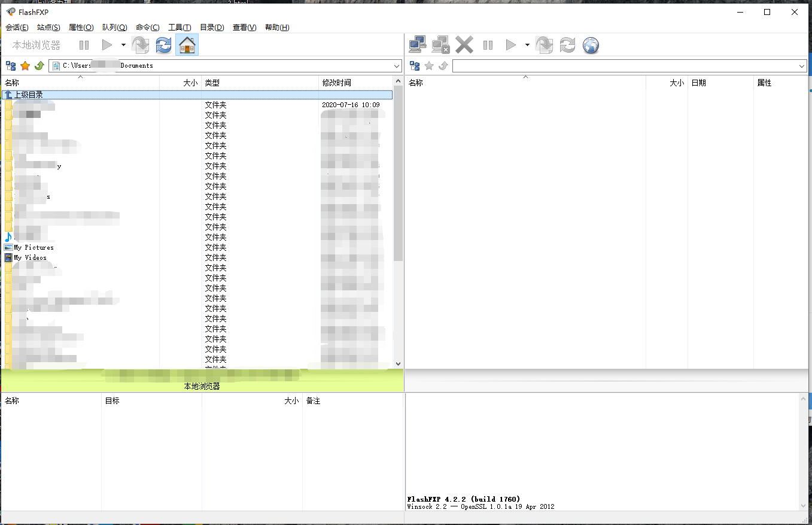Click the globe icon in right toolbar
The width and height of the screenshot is (812, 525).
click(591, 45)
